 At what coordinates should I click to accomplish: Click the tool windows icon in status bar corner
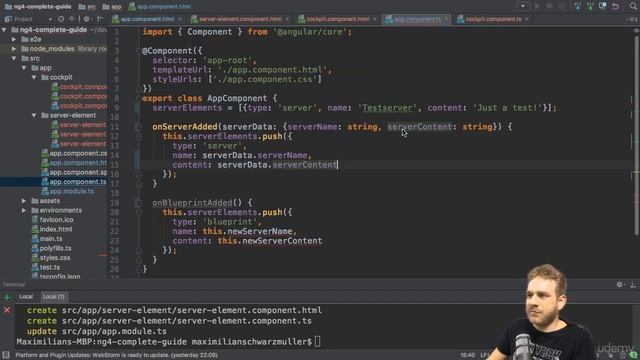click(6, 355)
